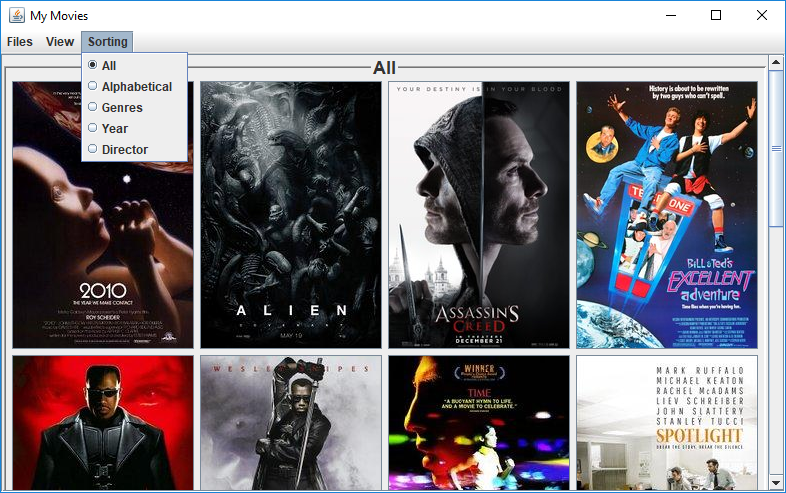Sort movies by Genres

pyautogui.click(x=134, y=108)
